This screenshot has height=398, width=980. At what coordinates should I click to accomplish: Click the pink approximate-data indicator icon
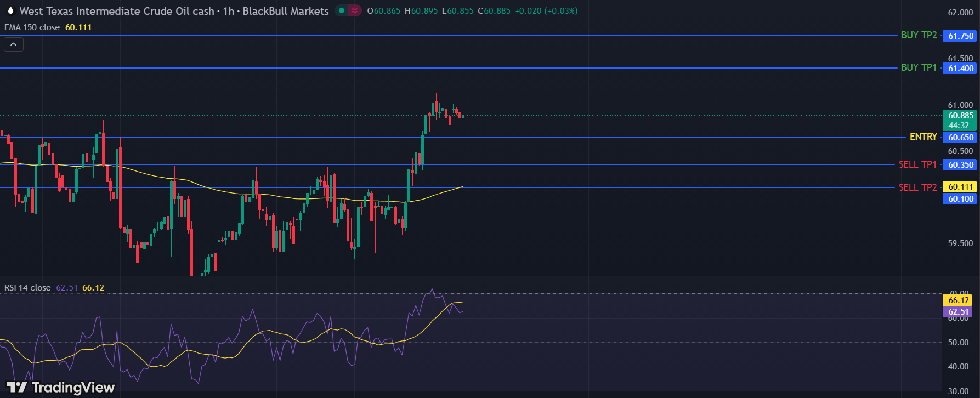pos(355,10)
